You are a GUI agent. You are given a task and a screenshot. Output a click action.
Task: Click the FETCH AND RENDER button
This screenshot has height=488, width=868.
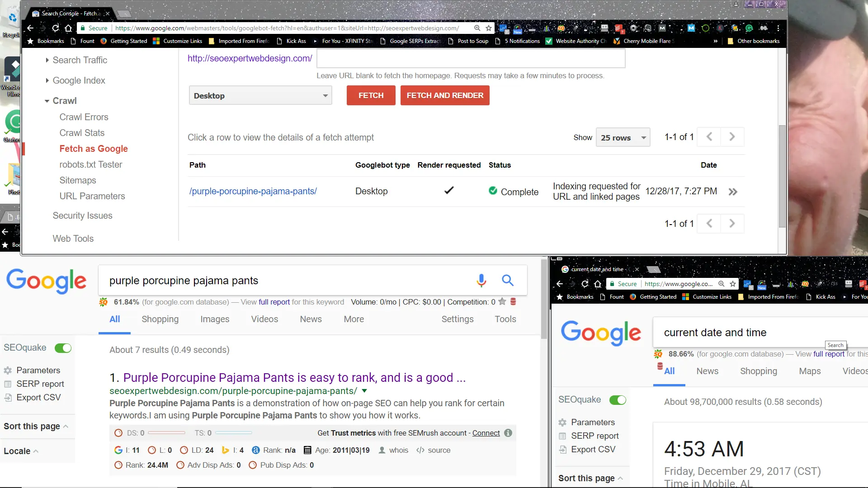point(445,95)
